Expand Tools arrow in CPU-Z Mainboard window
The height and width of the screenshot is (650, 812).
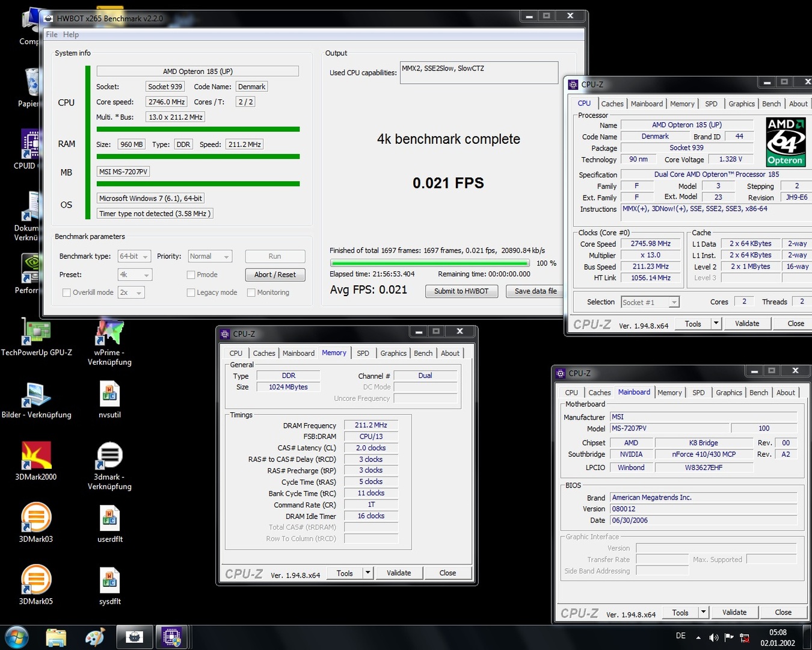[x=703, y=612]
